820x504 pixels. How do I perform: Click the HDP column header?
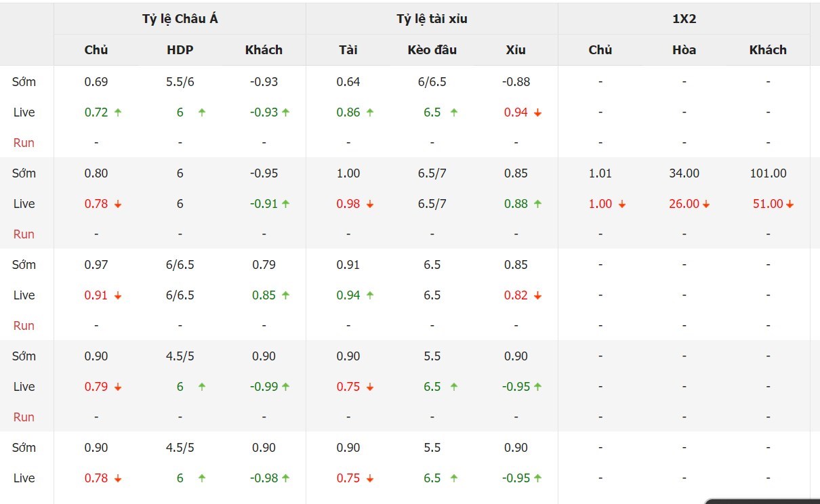point(180,49)
